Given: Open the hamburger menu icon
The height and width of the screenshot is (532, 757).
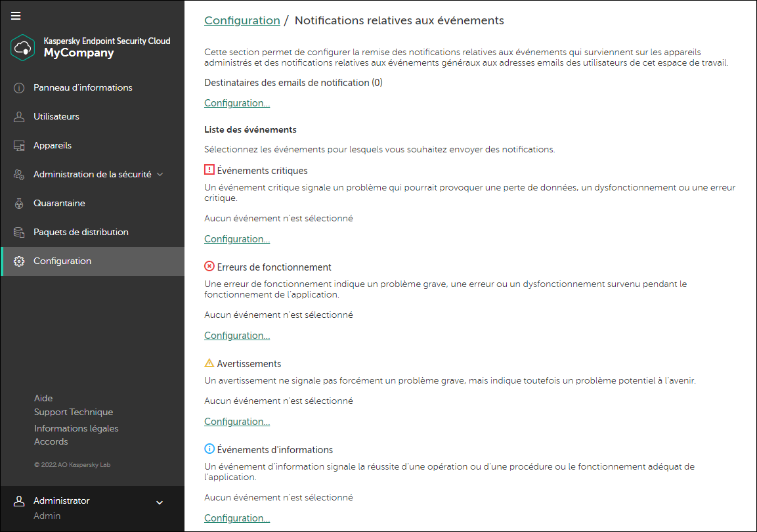Looking at the screenshot, I should (x=15, y=15).
